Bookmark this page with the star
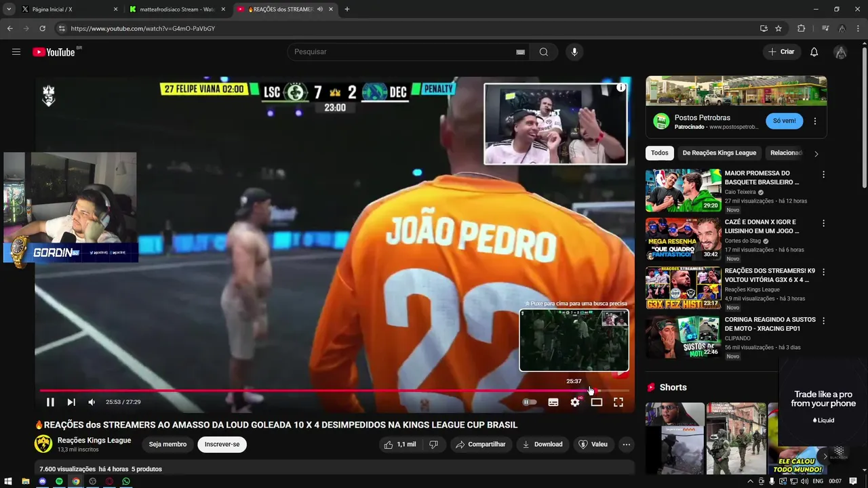The width and height of the screenshot is (868, 488). pyautogui.click(x=778, y=28)
